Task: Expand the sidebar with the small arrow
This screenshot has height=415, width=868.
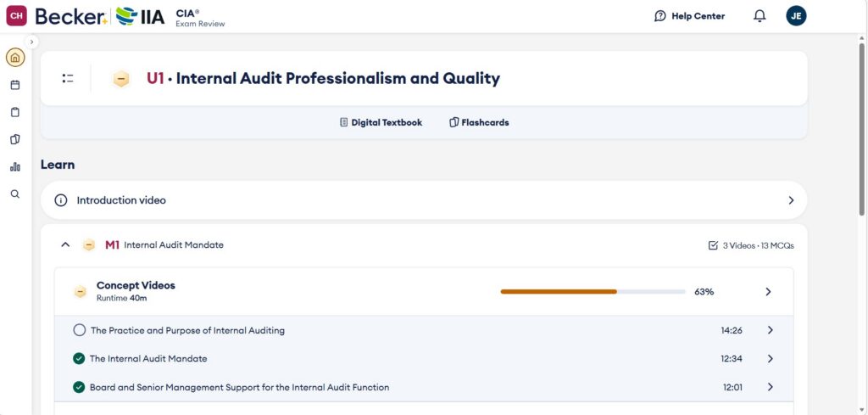Action: pyautogui.click(x=31, y=42)
